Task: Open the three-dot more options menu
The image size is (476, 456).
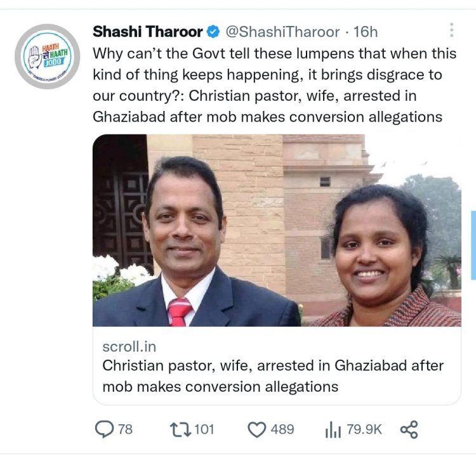Action: [451, 30]
